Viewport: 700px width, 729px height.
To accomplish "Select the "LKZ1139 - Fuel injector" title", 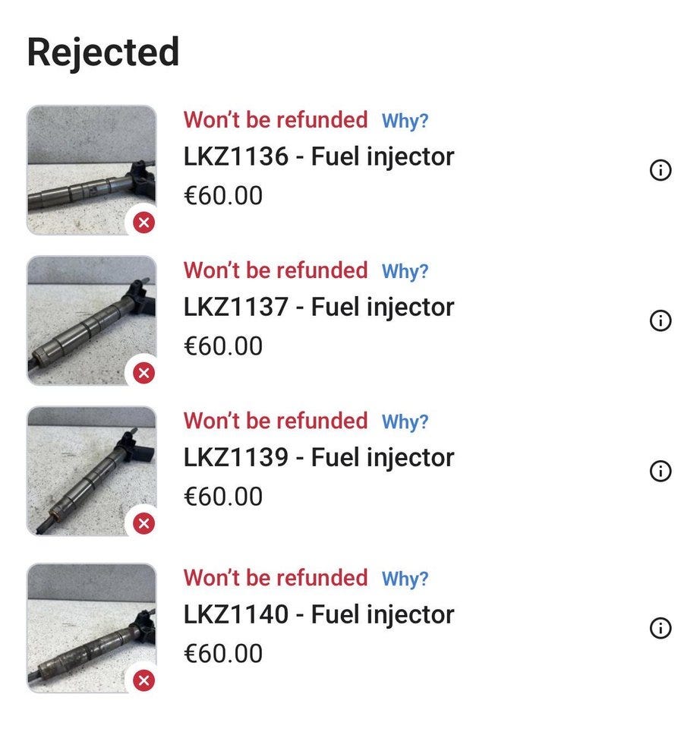I will (x=319, y=458).
